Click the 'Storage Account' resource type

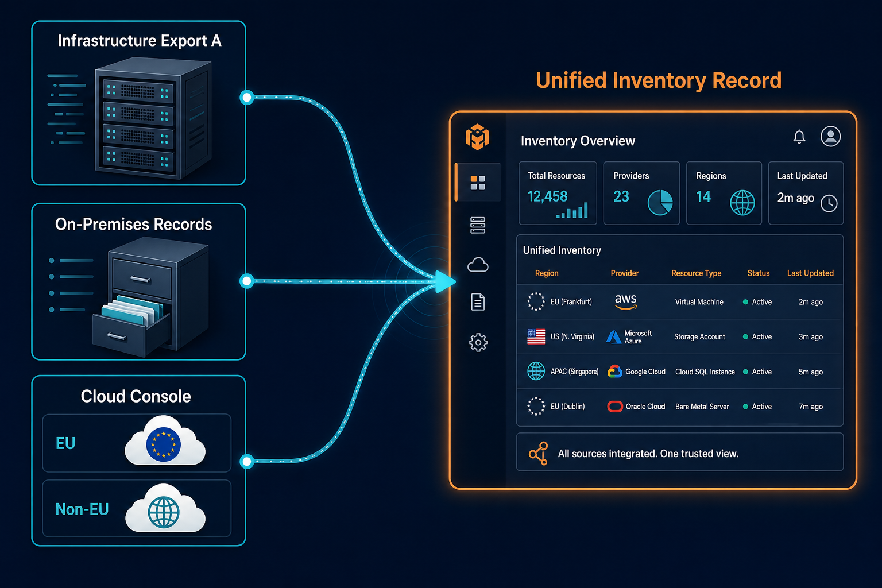pos(699,337)
